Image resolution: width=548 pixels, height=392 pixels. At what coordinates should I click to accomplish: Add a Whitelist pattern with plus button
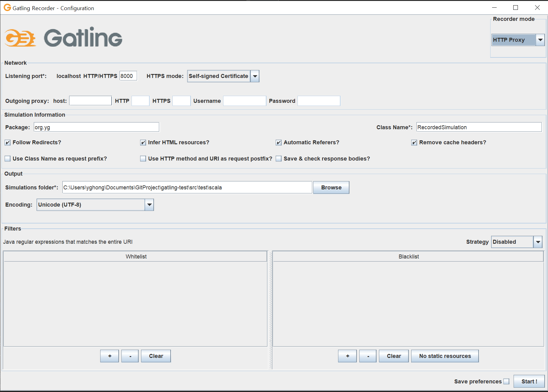110,356
